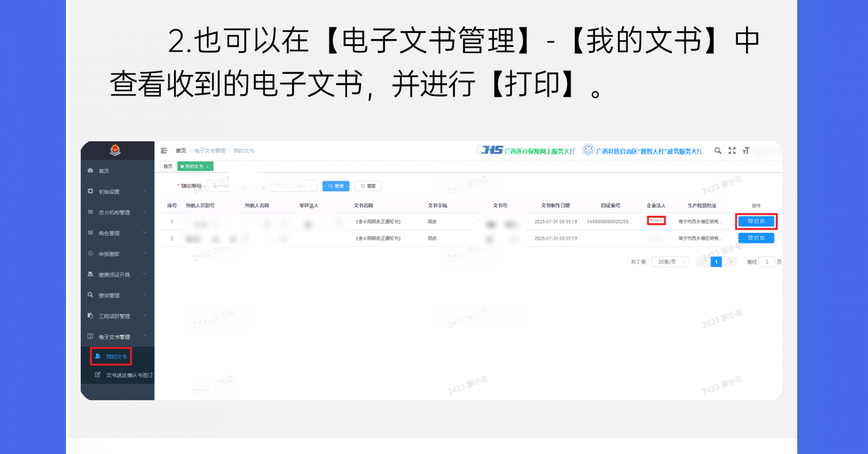Click the 搜索 search button
The width and height of the screenshot is (868, 454).
[335, 186]
